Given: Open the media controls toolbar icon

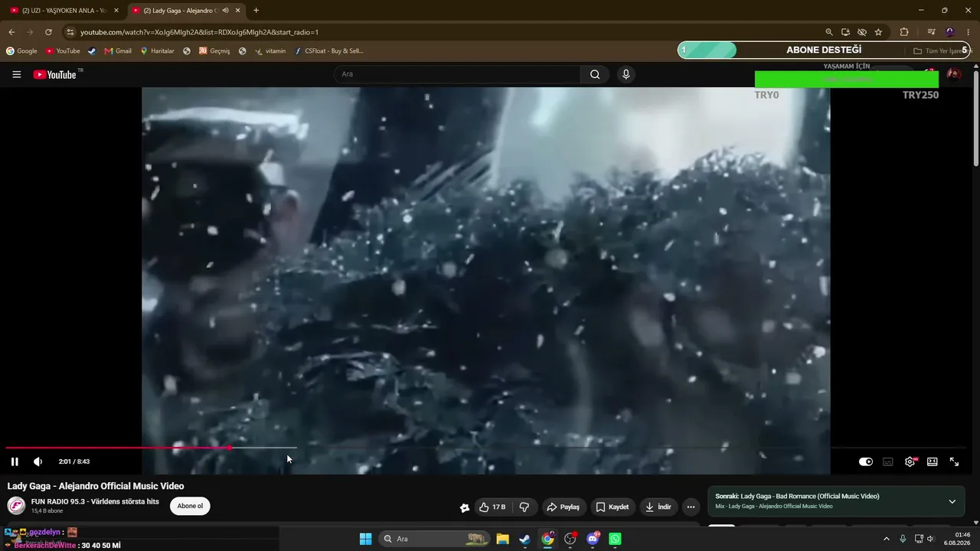Looking at the screenshot, I should (x=932, y=32).
